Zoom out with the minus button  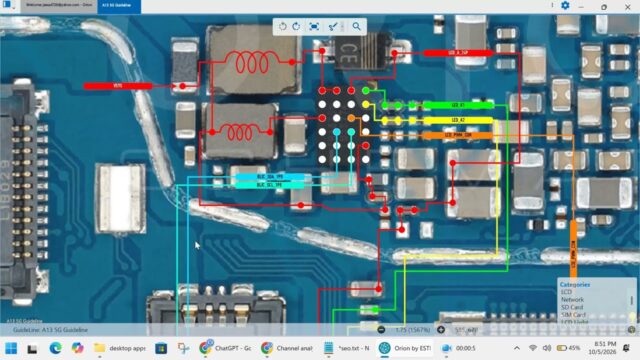click(x=381, y=329)
